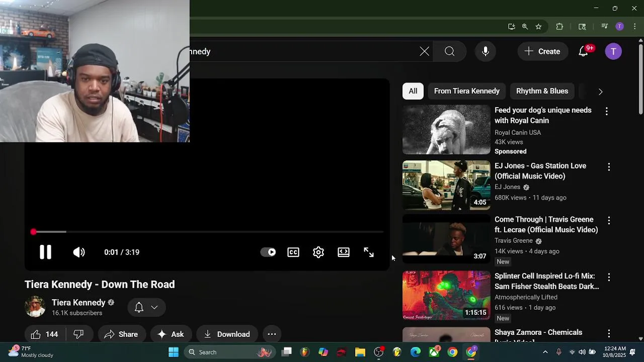Open options menu for the Come Through video
Image resolution: width=644 pixels, height=362 pixels.
609,220
